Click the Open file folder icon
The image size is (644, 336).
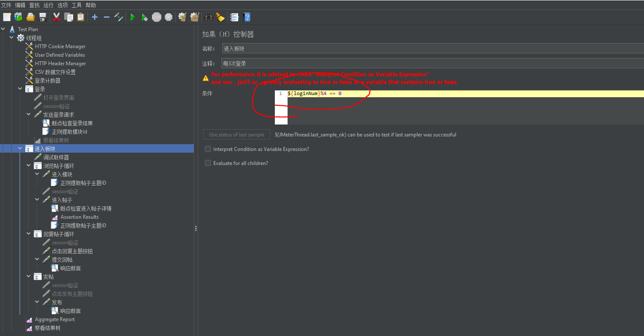(30, 17)
